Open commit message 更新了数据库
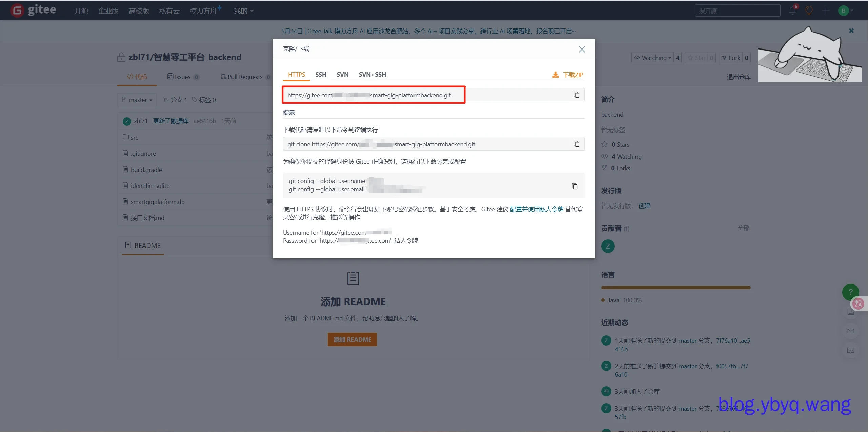868x432 pixels. click(x=170, y=121)
